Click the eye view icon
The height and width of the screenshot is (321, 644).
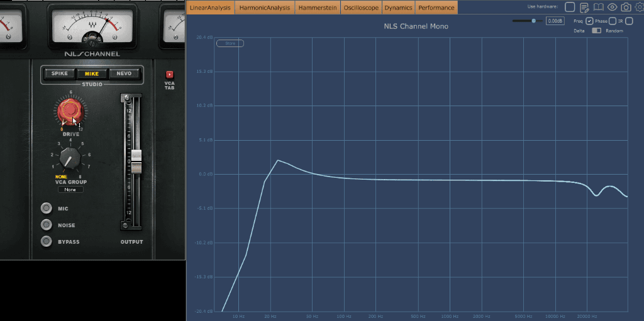613,7
